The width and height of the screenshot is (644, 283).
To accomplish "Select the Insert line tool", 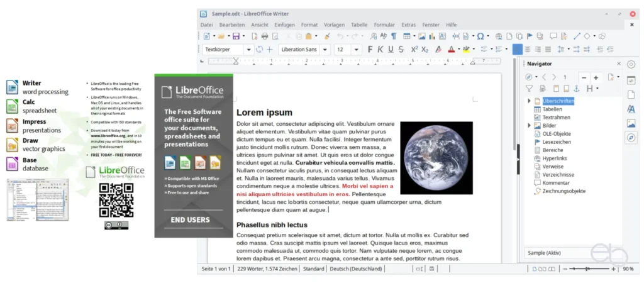I will 577,36.
